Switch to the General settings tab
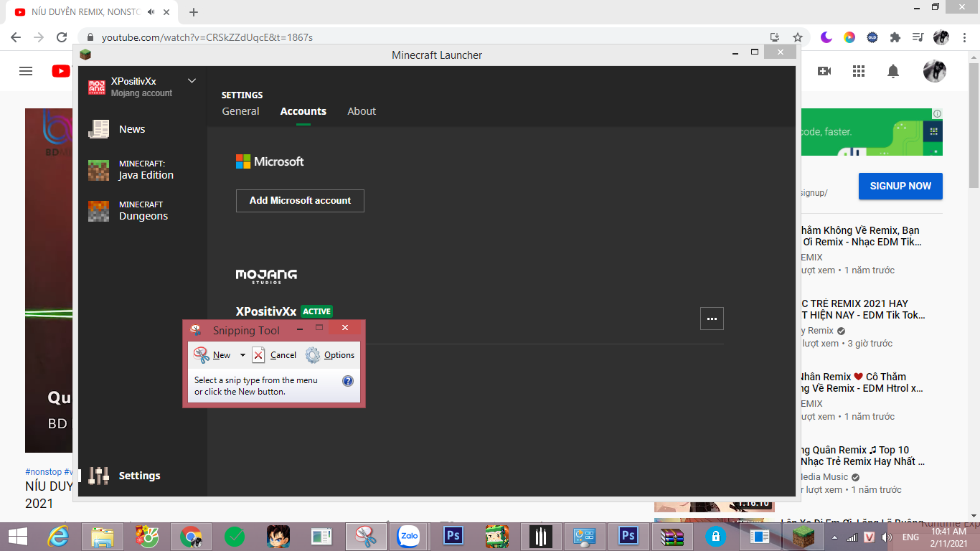The height and width of the screenshot is (551, 980). [x=240, y=111]
